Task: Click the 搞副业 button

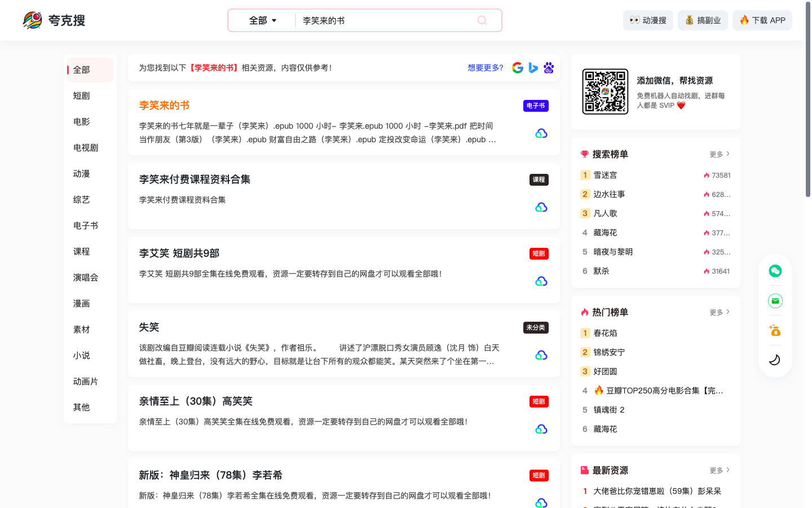Action: tap(703, 20)
